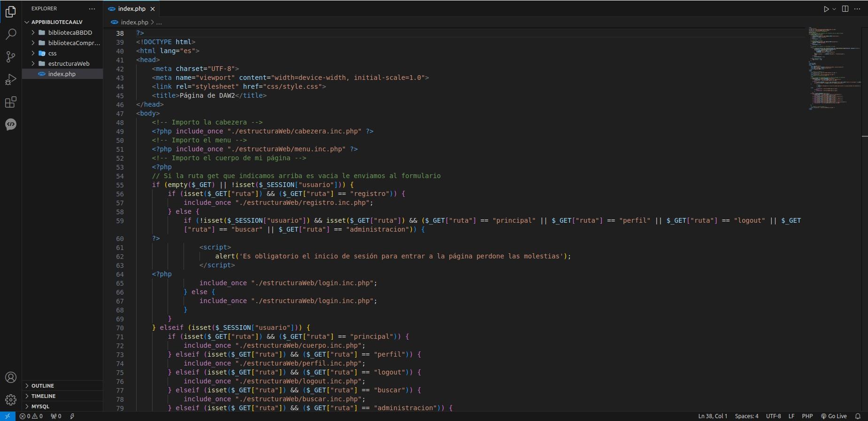Screen dimensions: 868x421
Task: Click "menu.inc.php" include path on line 51
Action: point(286,149)
